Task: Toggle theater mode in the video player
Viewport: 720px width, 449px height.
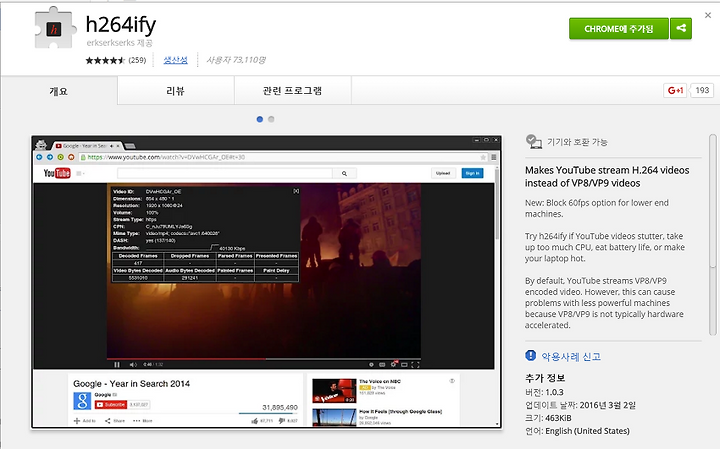Action: pos(404,365)
